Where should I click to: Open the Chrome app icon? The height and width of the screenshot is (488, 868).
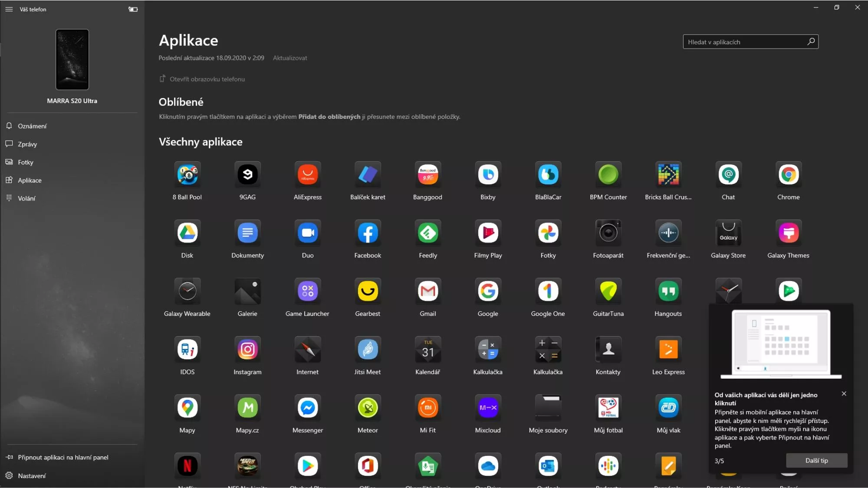click(789, 174)
